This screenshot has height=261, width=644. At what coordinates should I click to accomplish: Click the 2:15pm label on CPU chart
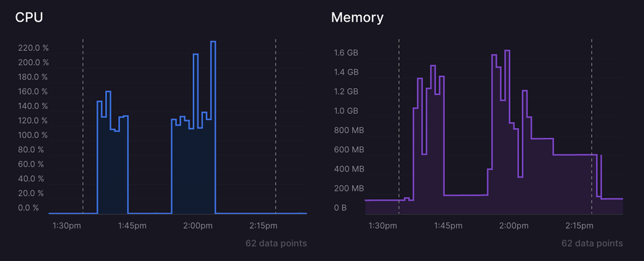click(263, 226)
